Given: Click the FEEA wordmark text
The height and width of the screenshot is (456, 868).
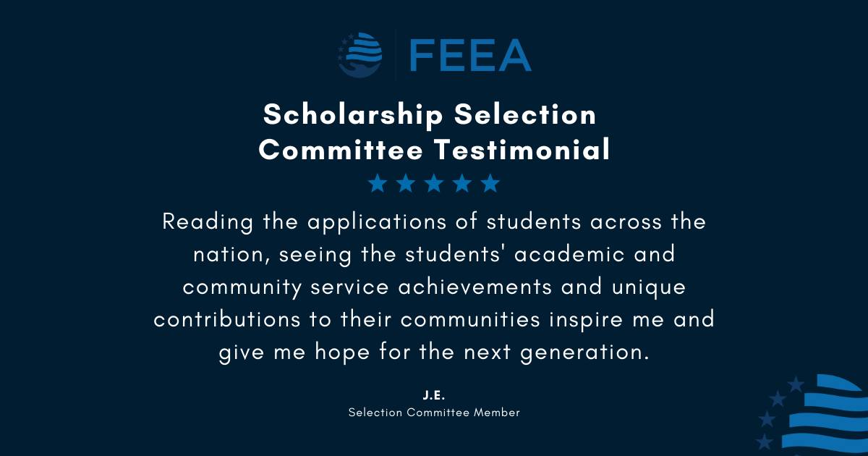Looking at the screenshot, I should 471,55.
